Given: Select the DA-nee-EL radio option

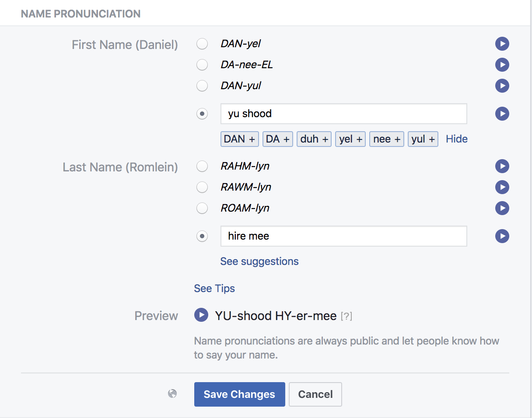Looking at the screenshot, I should point(202,65).
